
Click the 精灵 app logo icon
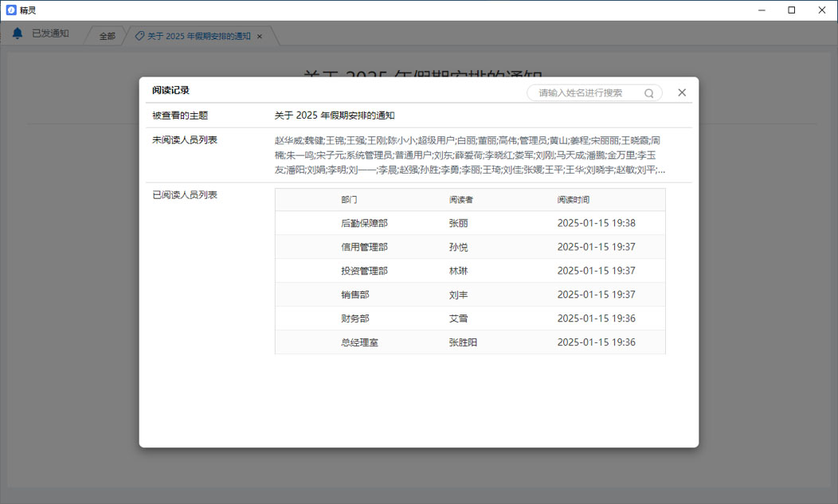click(x=11, y=10)
